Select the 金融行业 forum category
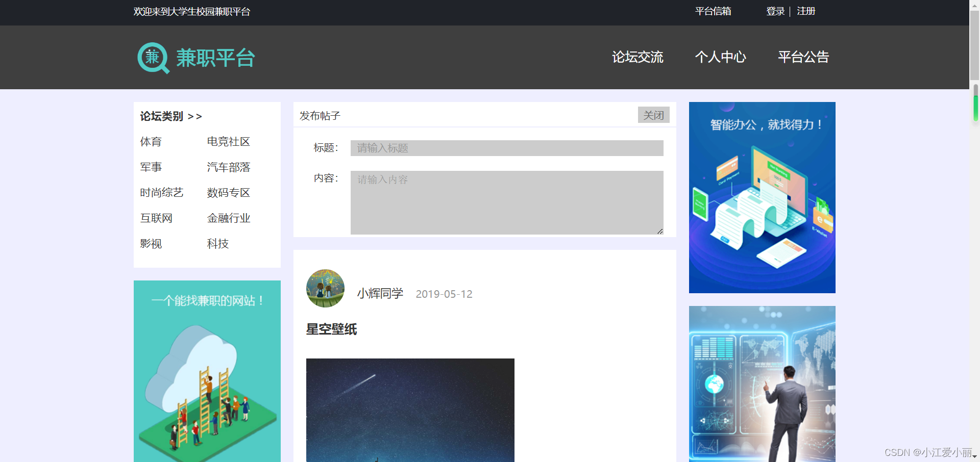 (229, 218)
